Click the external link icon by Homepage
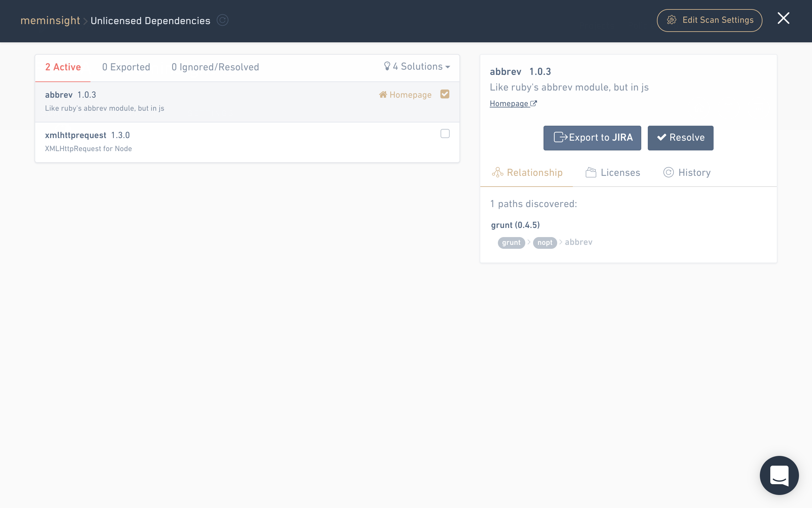The image size is (812, 508). (x=533, y=104)
